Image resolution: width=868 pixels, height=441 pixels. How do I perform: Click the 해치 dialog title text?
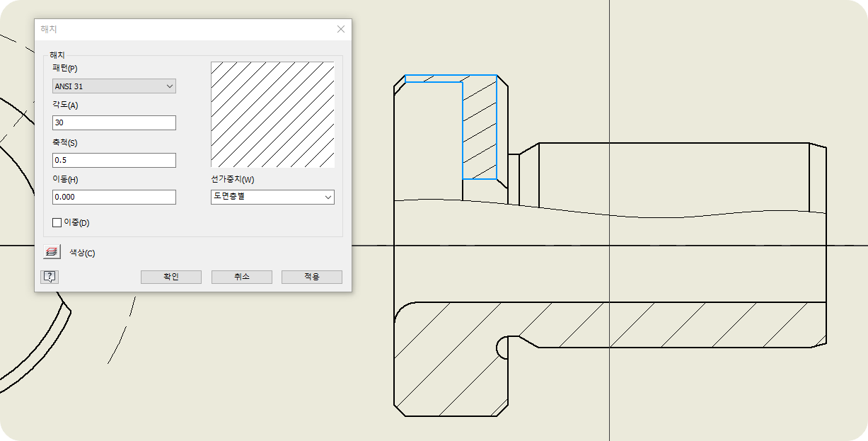click(x=49, y=29)
